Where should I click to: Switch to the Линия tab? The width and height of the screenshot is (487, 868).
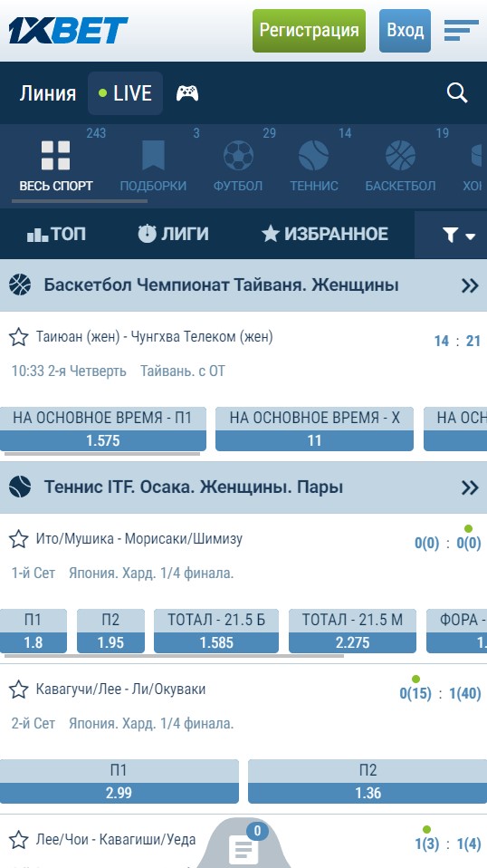click(x=48, y=93)
